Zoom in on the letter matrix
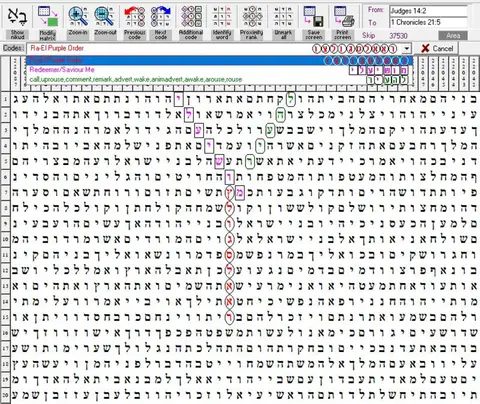Viewport: 480px width, 404px height. pos(78,21)
